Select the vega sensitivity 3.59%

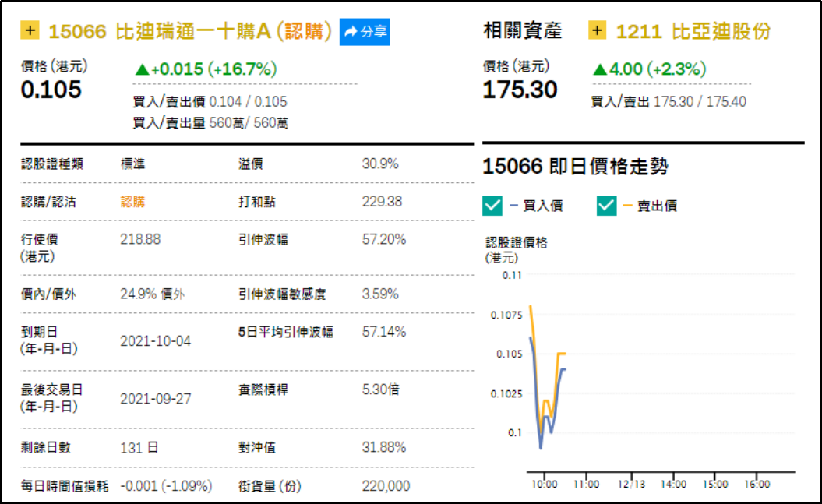coord(380,294)
